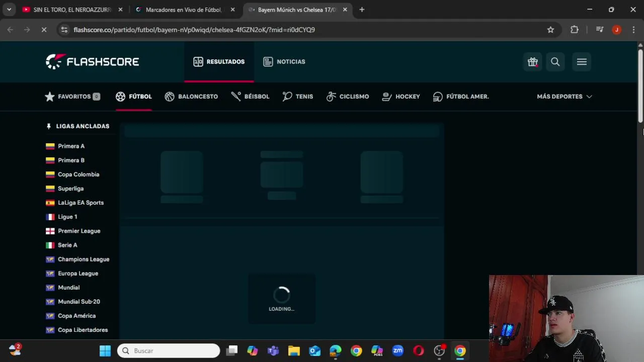Expand the Más Deportes dropdown
This screenshot has width=644, height=362.
pyautogui.click(x=565, y=97)
